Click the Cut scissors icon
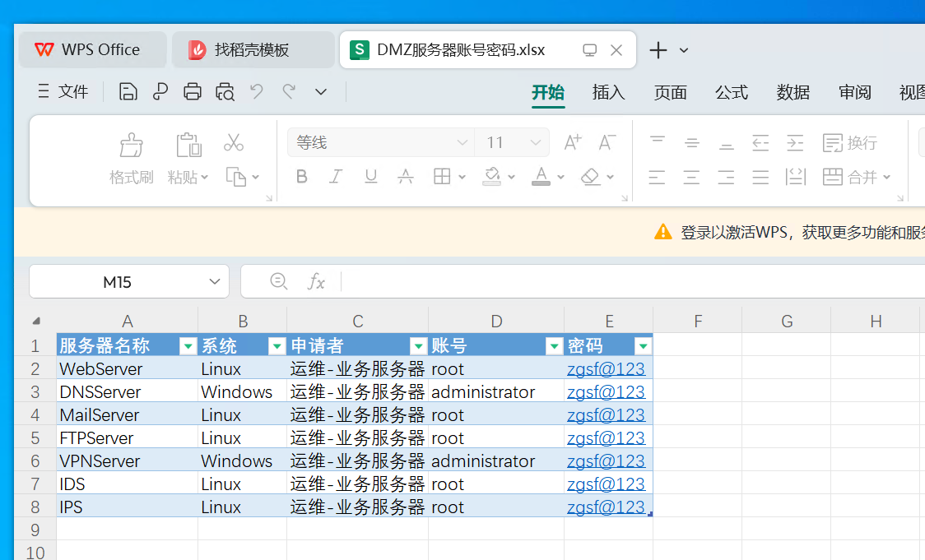 (x=234, y=143)
